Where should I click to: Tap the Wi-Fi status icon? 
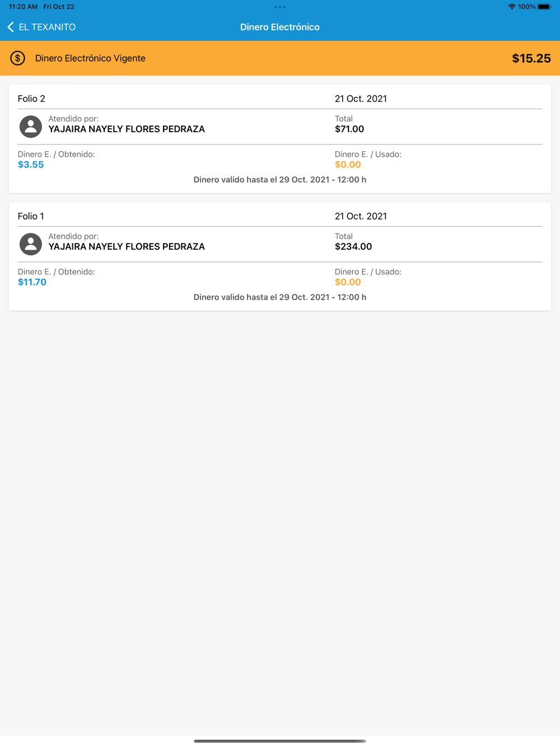point(511,7)
